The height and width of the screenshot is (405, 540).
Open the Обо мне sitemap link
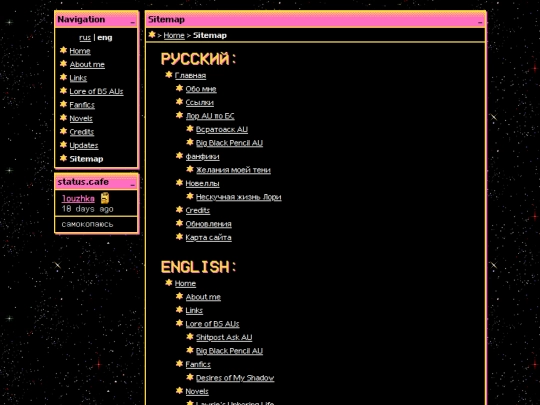(x=201, y=89)
